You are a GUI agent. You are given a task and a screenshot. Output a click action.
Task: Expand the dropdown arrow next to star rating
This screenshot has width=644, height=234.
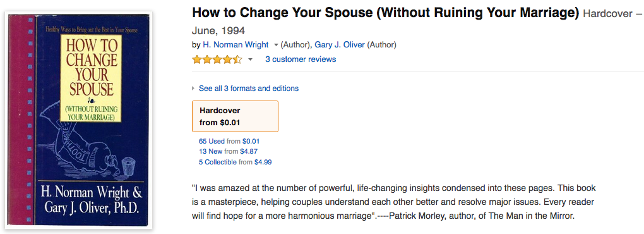click(x=250, y=60)
